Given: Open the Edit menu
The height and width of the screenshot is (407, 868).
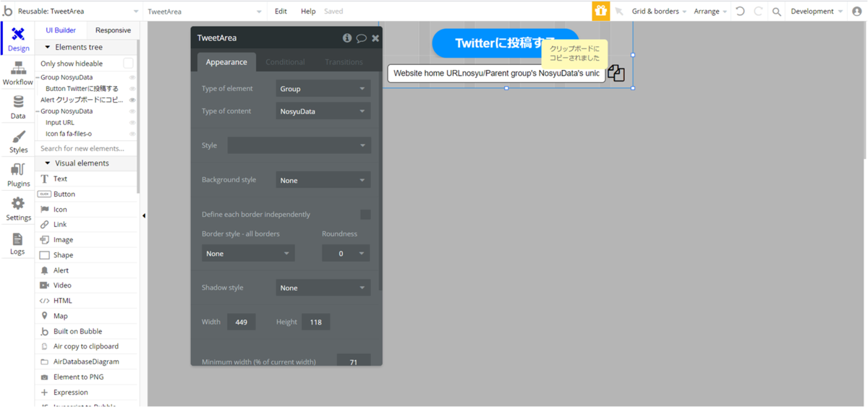Looking at the screenshot, I should click(281, 12).
